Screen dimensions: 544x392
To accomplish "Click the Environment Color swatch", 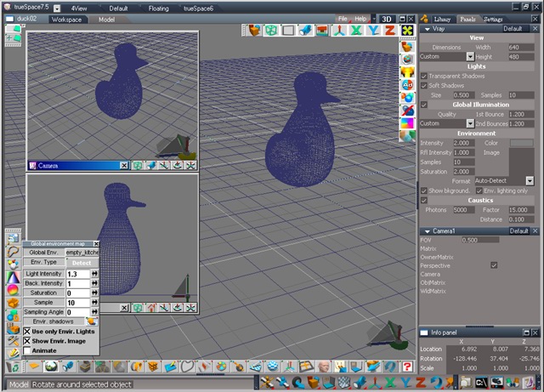I will click(x=520, y=143).
